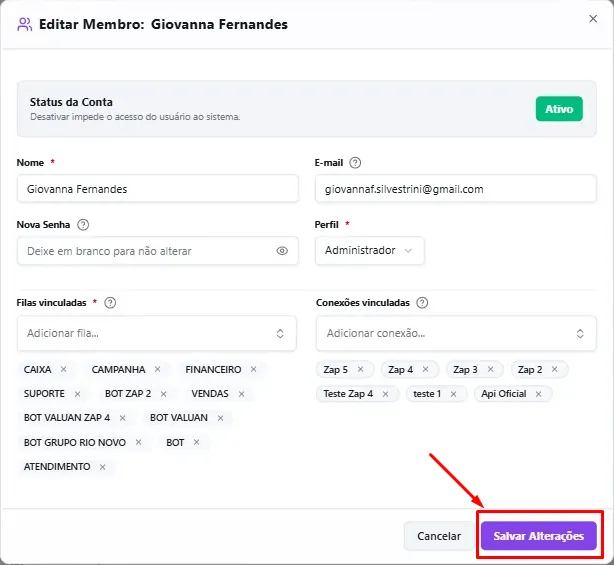
Task: Remove the BOT VALUAN queue tag
Action: (220, 418)
